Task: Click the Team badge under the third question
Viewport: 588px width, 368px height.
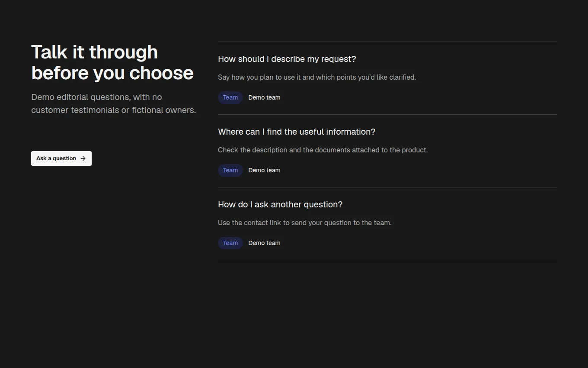Action: click(230, 243)
